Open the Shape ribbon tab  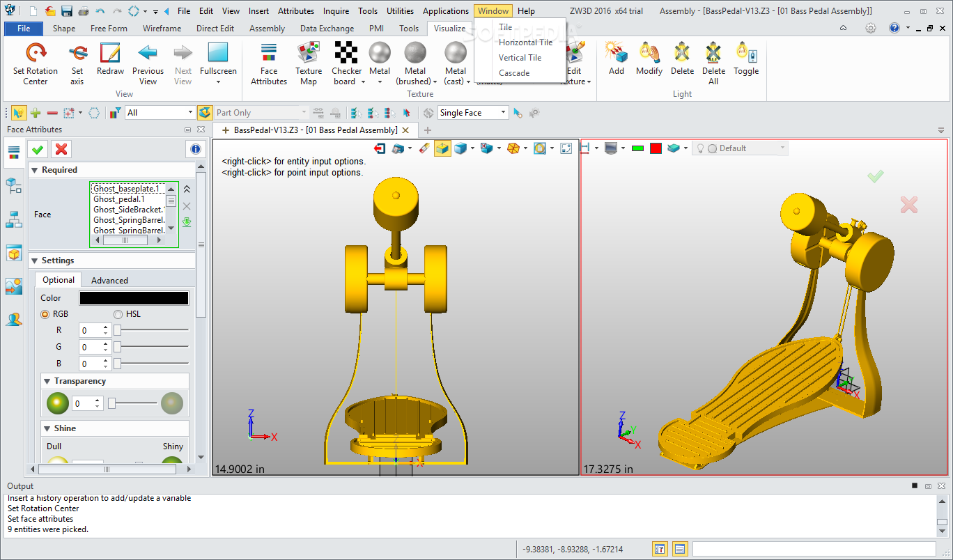click(64, 29)
